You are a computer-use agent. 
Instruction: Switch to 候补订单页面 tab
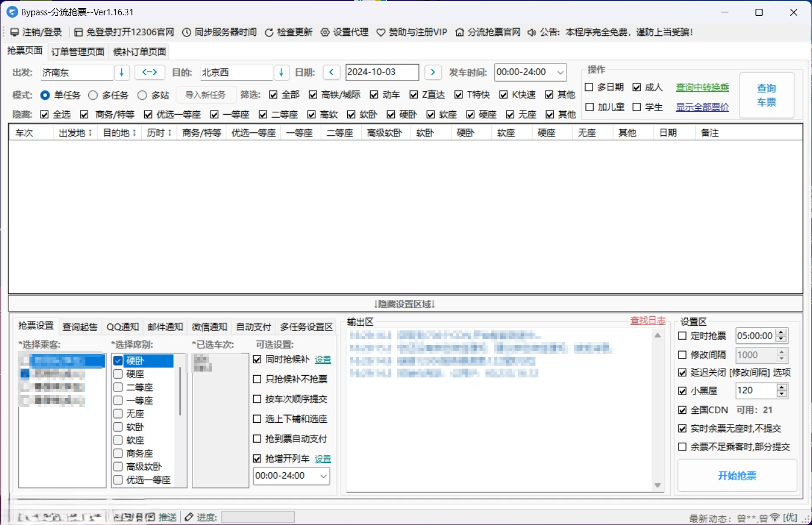coord(139,52)
